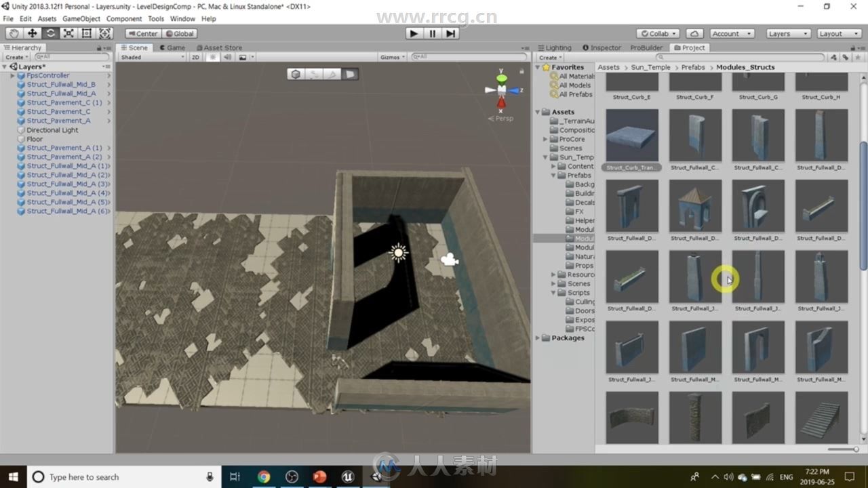Open cloud services panel
The image size is (868, 488).
click(694, 33)
